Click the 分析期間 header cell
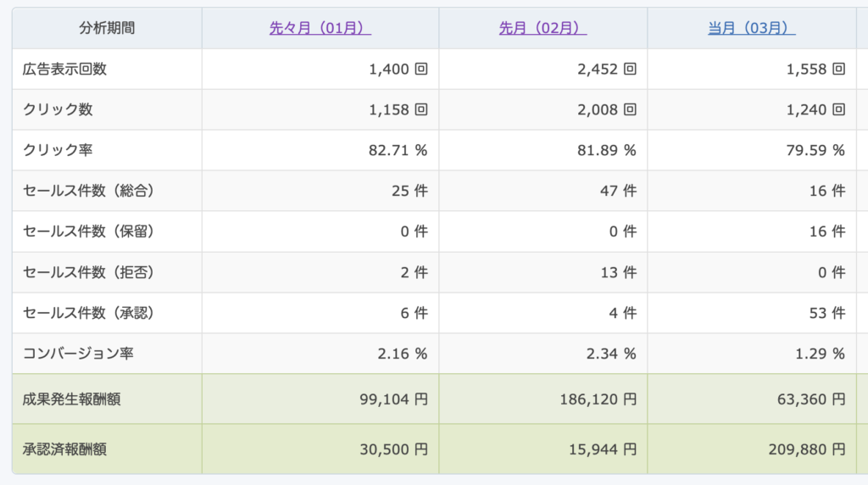The height and width of the screenshot is (485, 868). pyautogui.click(x=107, y=28)
